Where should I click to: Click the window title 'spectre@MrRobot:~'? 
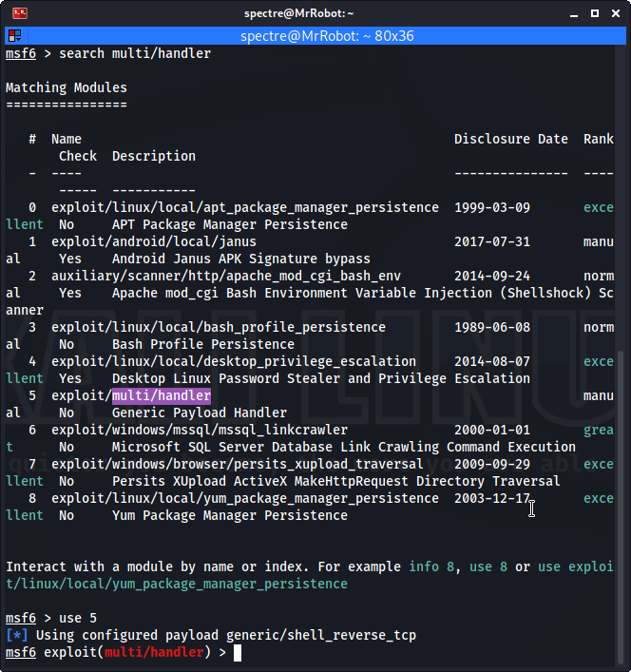pyautogui.click(x=299, y=13)
